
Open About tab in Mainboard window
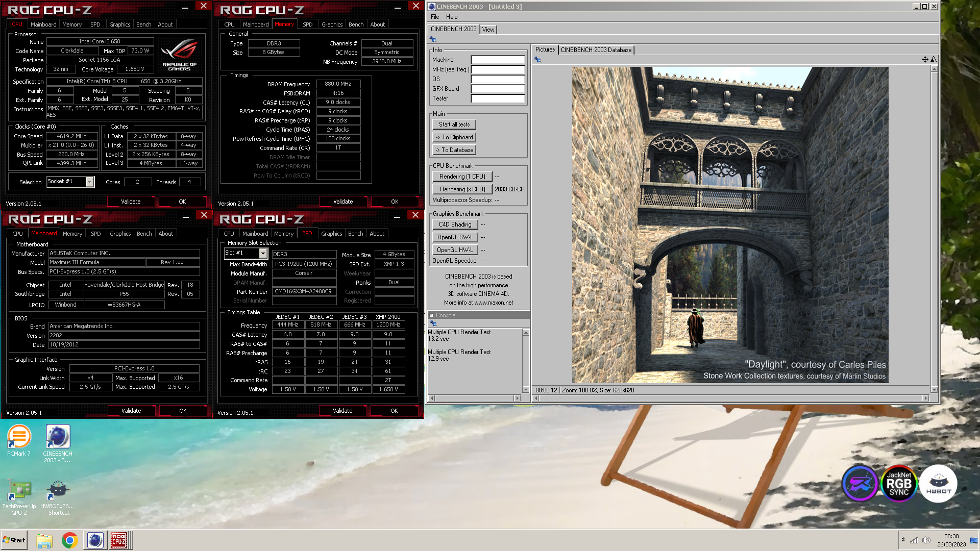pos(165,234)
